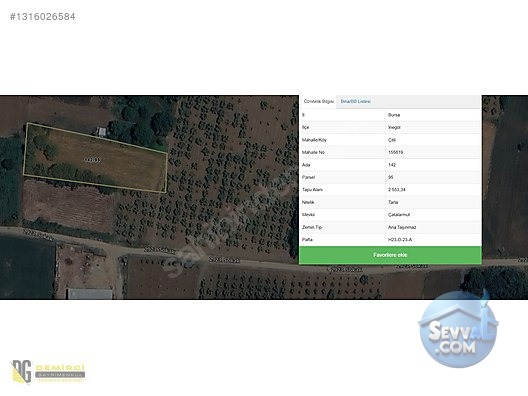
Task: Switch to the Öznitelik Bilgisi tab
Action: point(319,101)
